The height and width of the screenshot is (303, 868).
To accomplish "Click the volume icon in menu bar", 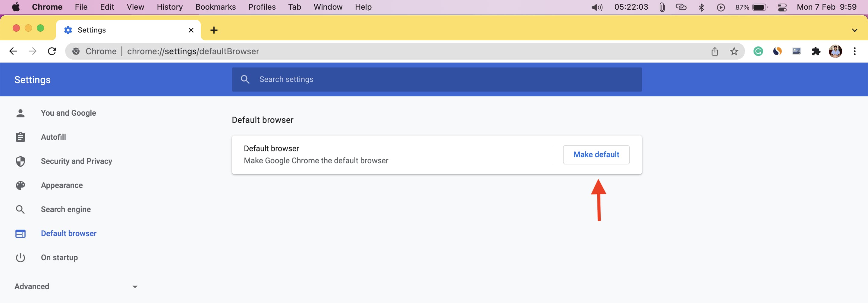I will tap(597, 7).
